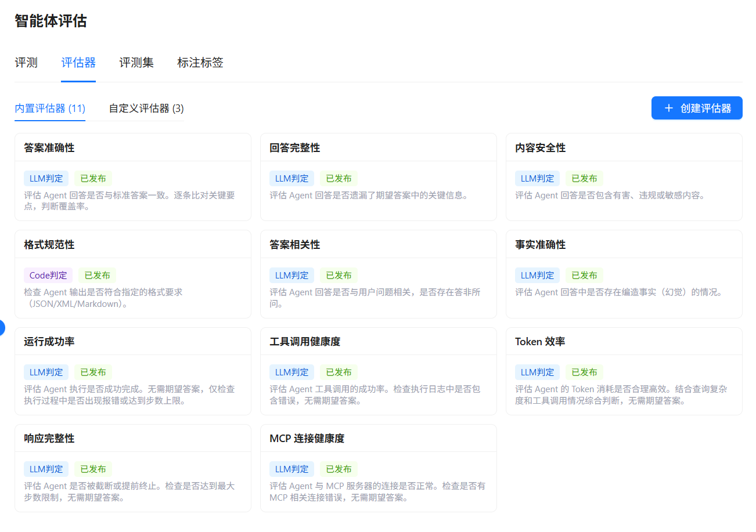Click 已发布 status on 答案相关性 card
The width and height of the screenshot is (756, 532).
coord(339,275)
